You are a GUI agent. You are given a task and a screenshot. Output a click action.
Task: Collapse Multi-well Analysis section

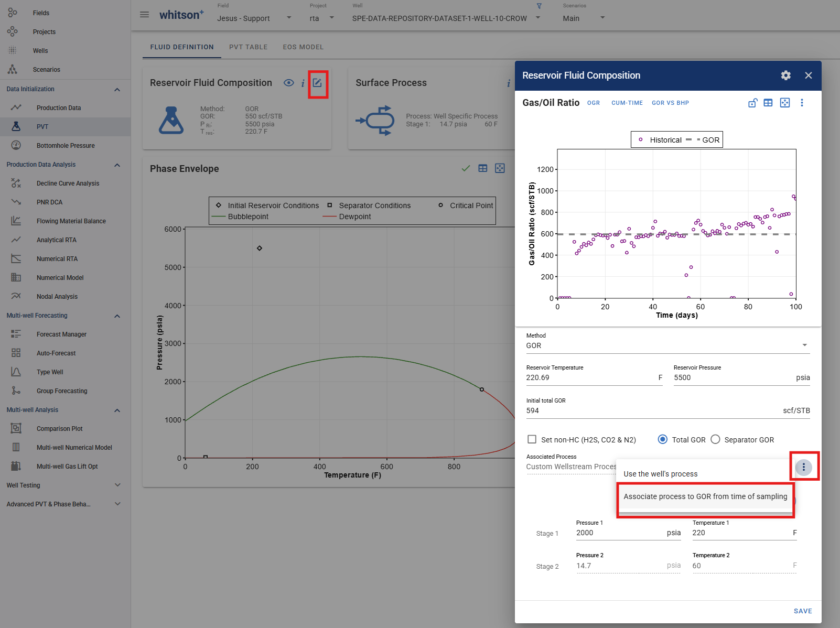pyautogui.click(x=117, y=410)
